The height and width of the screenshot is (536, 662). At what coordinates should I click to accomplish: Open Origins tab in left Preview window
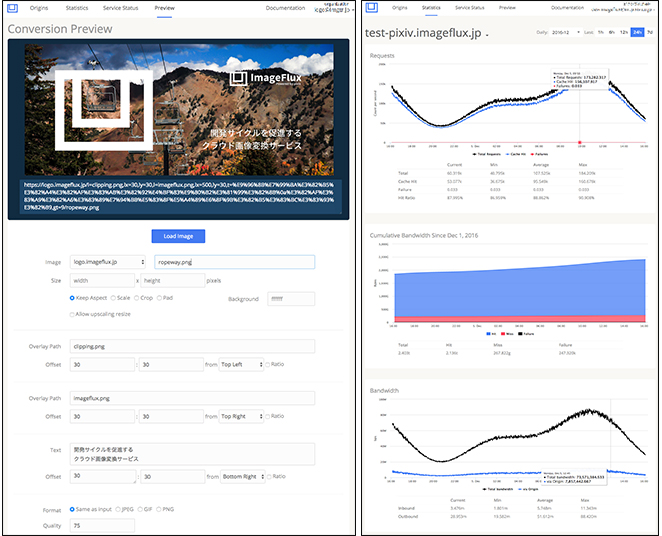(39, 8)
